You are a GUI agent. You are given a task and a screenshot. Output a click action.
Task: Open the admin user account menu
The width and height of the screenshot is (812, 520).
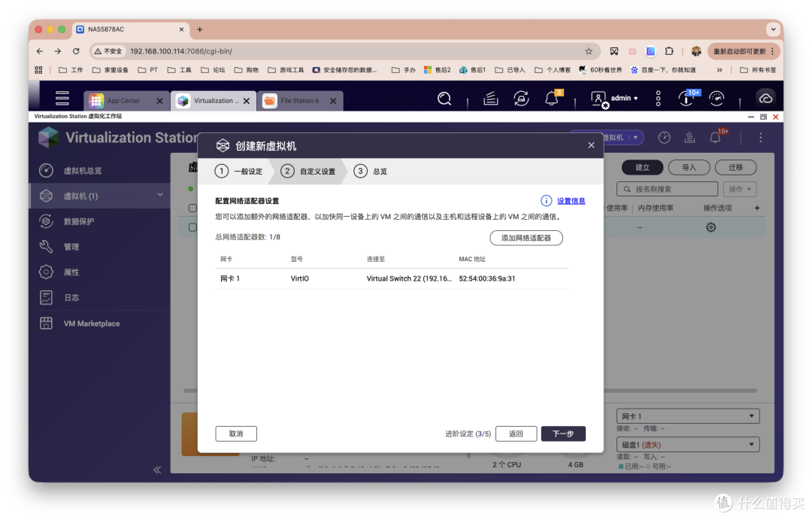[x=615, y=99]
